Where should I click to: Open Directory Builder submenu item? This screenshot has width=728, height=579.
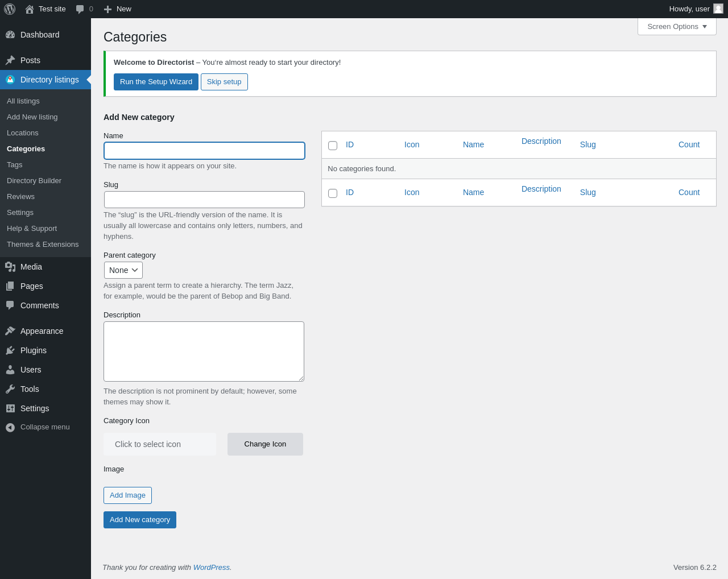point(34,181)
